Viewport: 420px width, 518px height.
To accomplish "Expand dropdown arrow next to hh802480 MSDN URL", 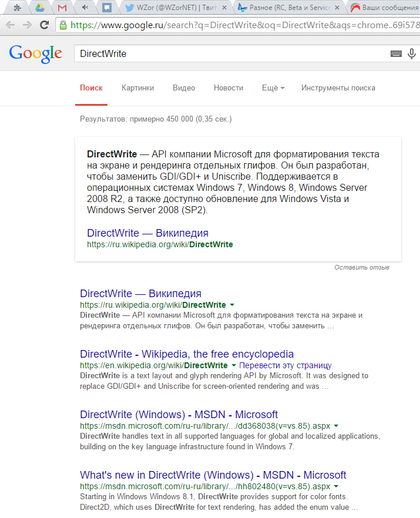I will coord(336,486).
